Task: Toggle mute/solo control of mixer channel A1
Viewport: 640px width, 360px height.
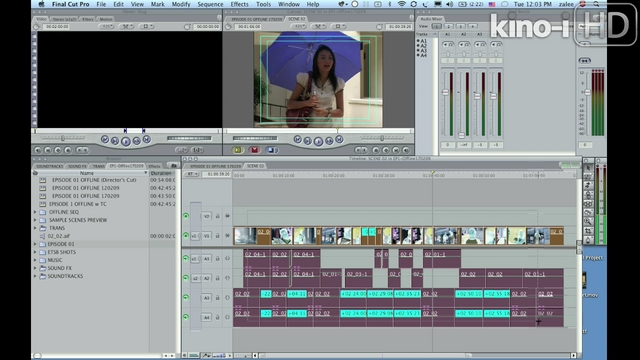Action: 448,44
